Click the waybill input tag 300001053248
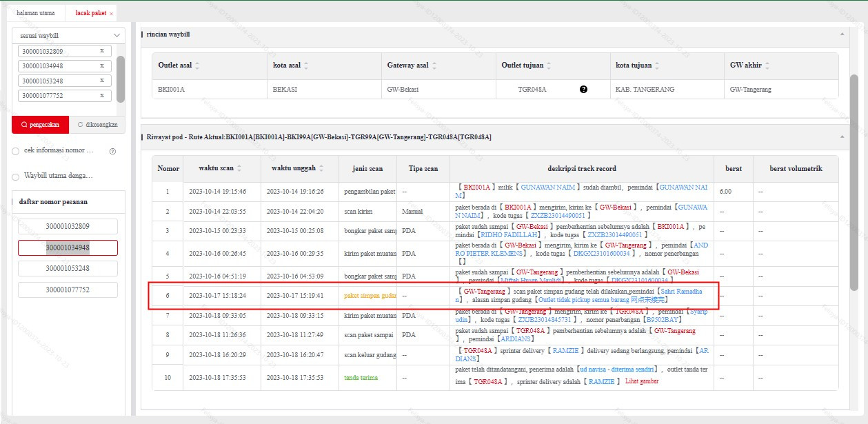Image resolution: width=868 pixels, height=424 pixels. (65, 81)
